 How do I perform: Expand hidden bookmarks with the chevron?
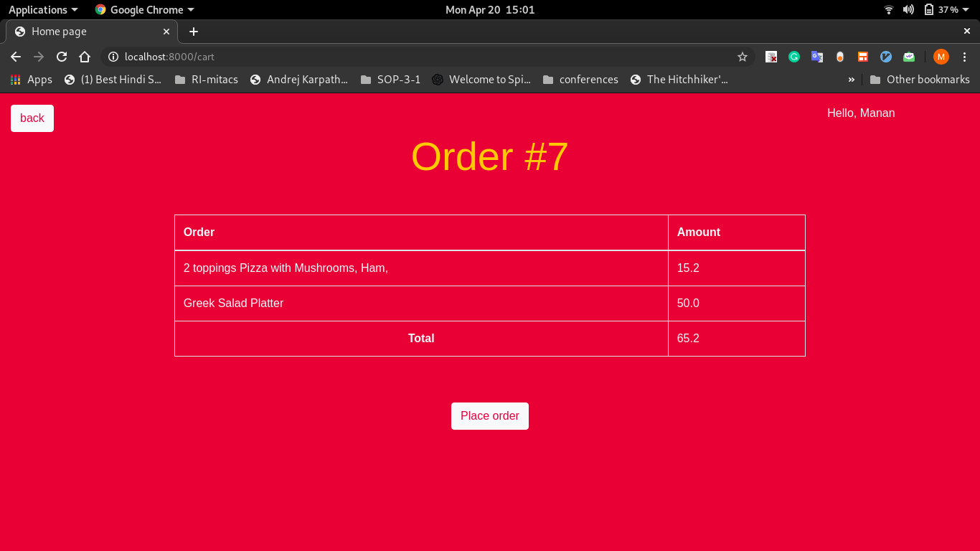click(851, 80)
